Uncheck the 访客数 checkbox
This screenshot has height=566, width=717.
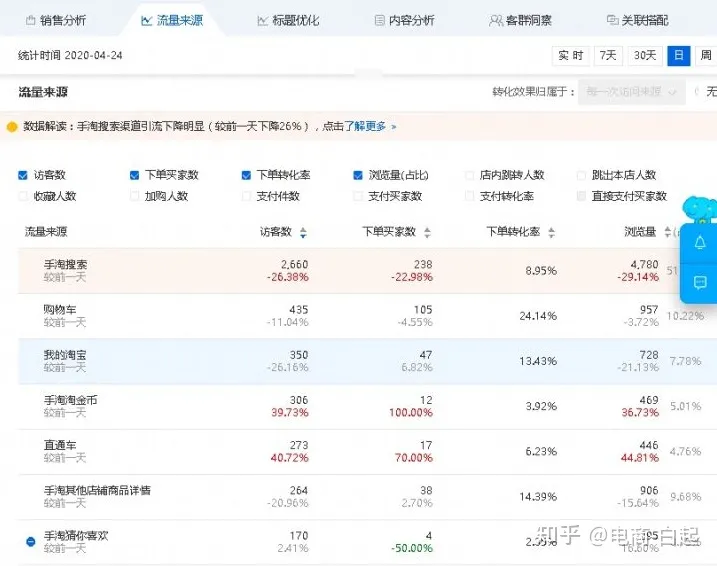coord(23,175)
